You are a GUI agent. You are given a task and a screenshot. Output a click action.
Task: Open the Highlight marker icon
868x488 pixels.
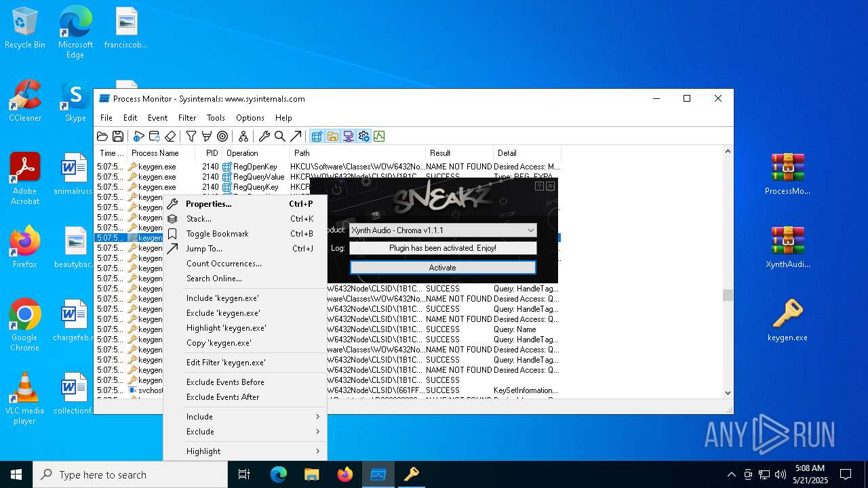click(x=207, y=136)
